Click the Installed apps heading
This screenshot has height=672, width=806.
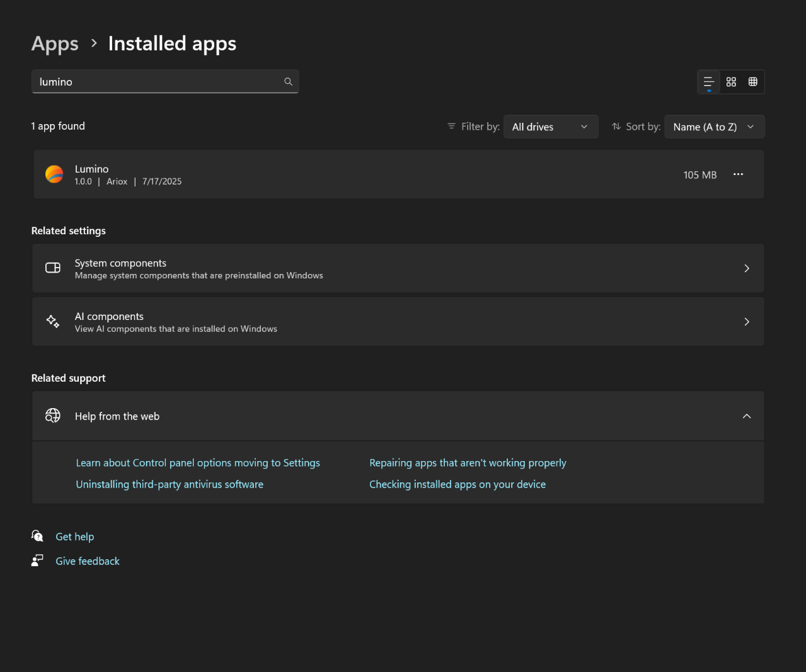[x=172, y=43]
